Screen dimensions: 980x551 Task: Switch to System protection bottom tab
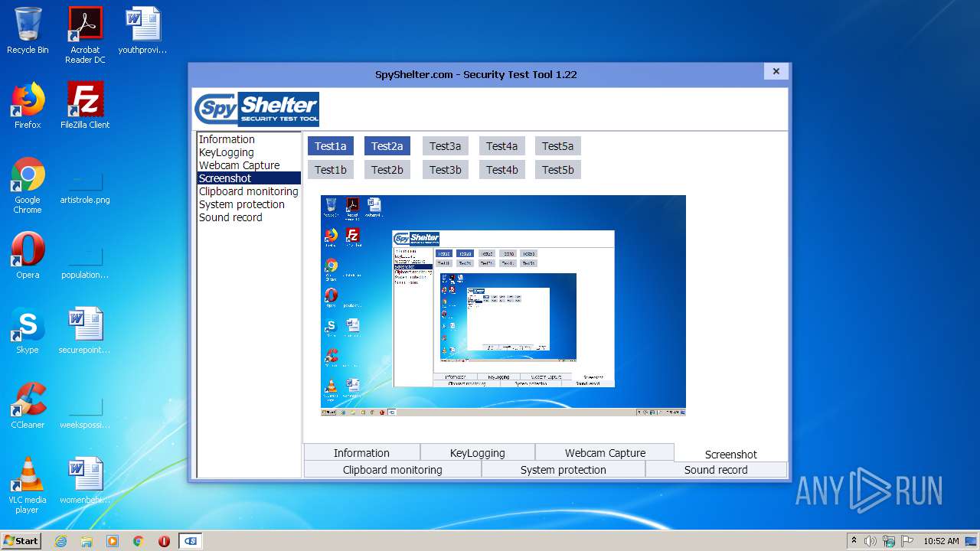pyautogui.click(x=563, y=470)
